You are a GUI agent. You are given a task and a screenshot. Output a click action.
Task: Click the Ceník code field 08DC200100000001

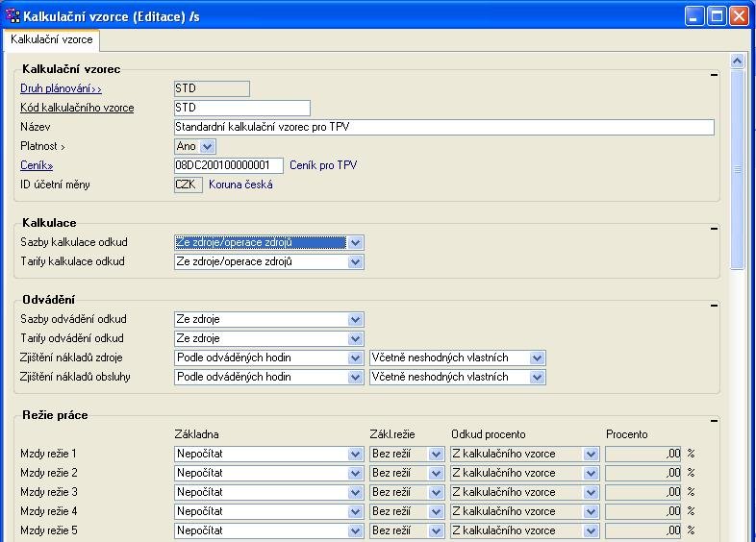229,165
